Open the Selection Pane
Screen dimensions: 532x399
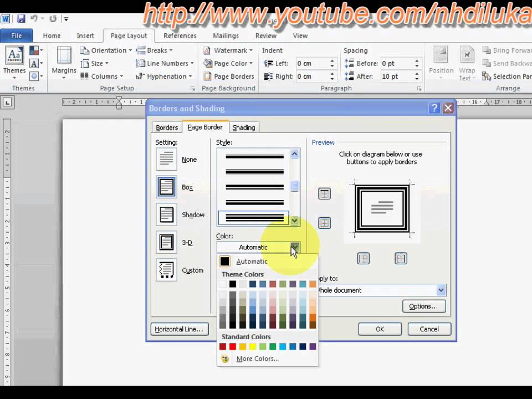(x=507, y=76)
